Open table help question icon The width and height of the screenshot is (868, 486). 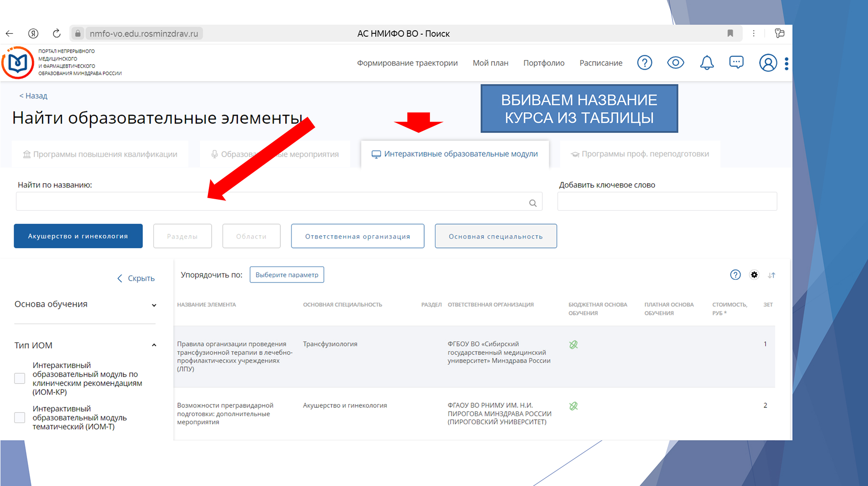[x=735, y=275]
